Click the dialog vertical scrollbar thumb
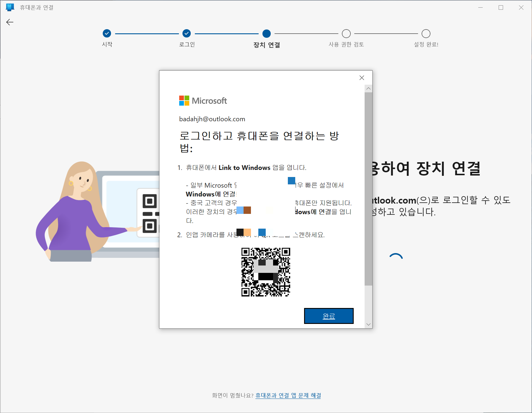 point(368,189)
